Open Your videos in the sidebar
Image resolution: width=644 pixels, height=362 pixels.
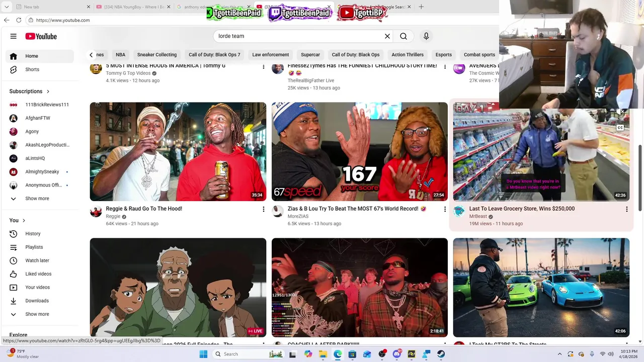(39, 288)
